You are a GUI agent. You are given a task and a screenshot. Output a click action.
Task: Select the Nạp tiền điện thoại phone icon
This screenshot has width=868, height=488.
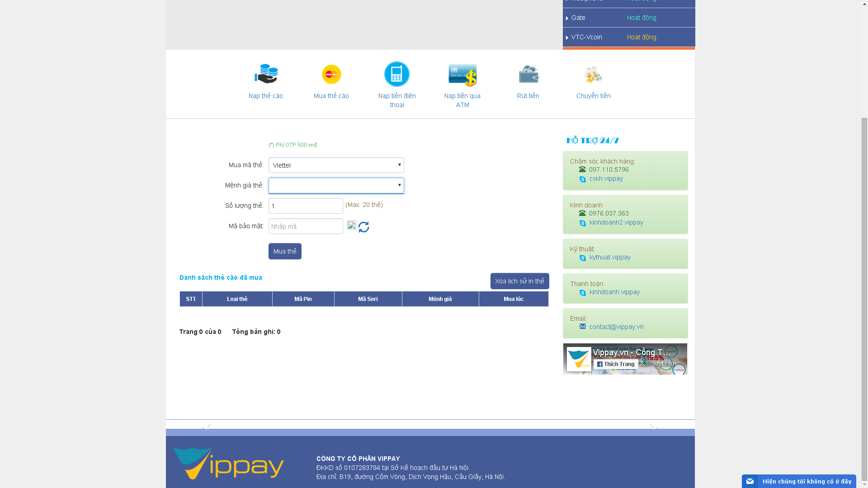pyautogui.click(x=397, y=74)
